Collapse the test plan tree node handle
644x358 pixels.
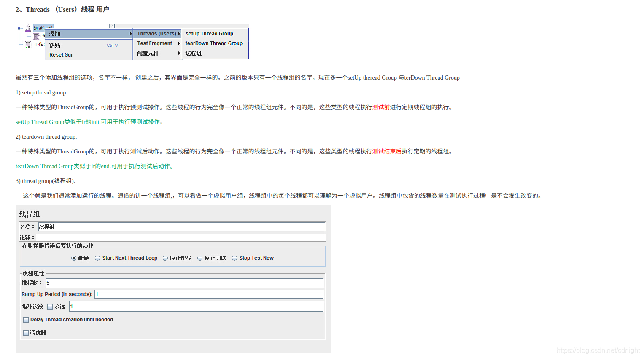tap(19, 29)
